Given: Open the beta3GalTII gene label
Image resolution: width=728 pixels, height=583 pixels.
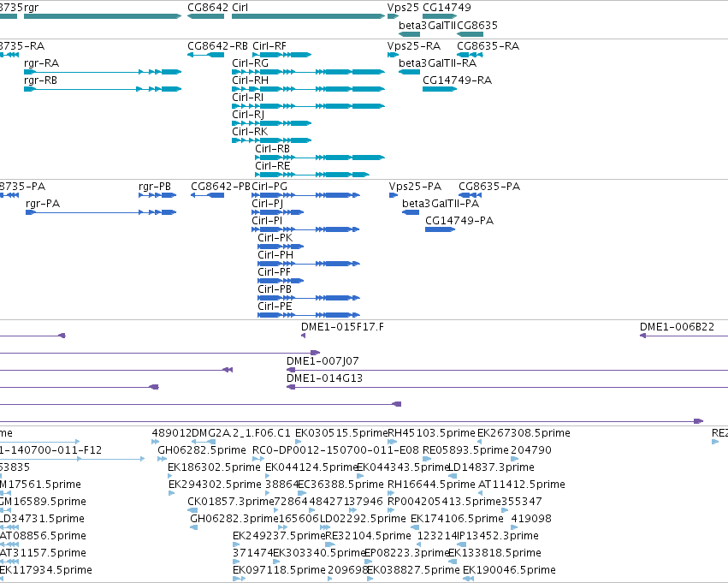Looking at the screenshot, I should [427, 25].
